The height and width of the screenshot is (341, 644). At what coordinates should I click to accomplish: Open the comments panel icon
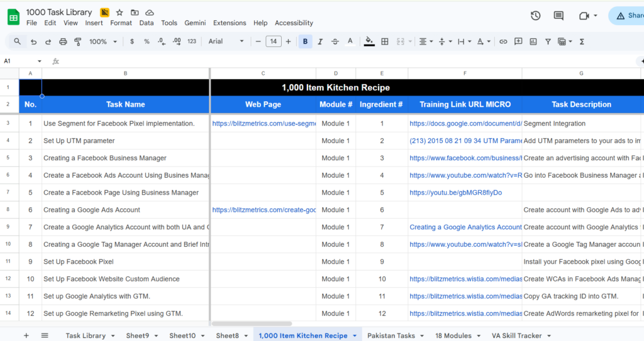tap(558, 16)
